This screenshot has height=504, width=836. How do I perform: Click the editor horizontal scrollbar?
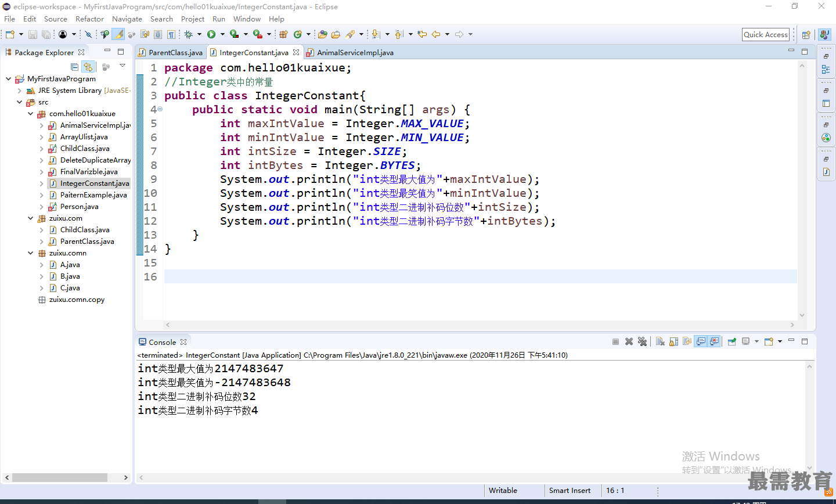click(480, 325)
